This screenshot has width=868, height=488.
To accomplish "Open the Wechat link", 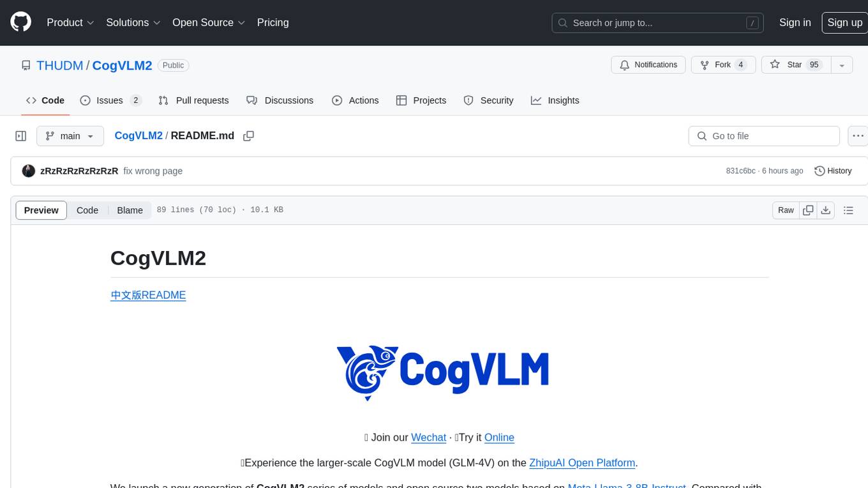I will click(x=428, y=438).
